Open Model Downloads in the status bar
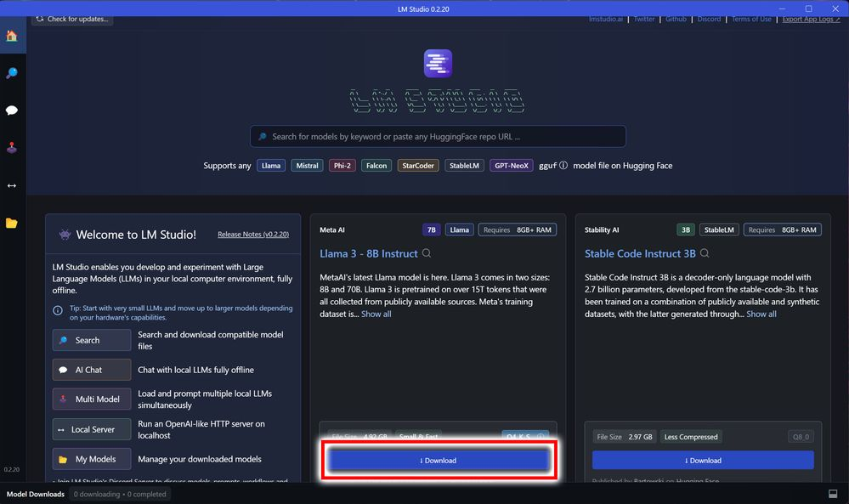Viewport: 849px width, 504px height. click(x=35, y=494)
